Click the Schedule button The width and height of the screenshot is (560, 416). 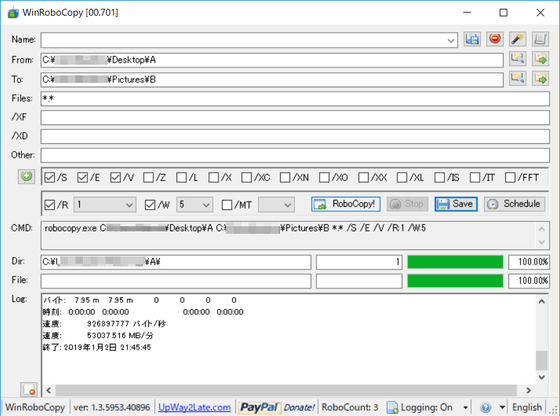[514, 204]
